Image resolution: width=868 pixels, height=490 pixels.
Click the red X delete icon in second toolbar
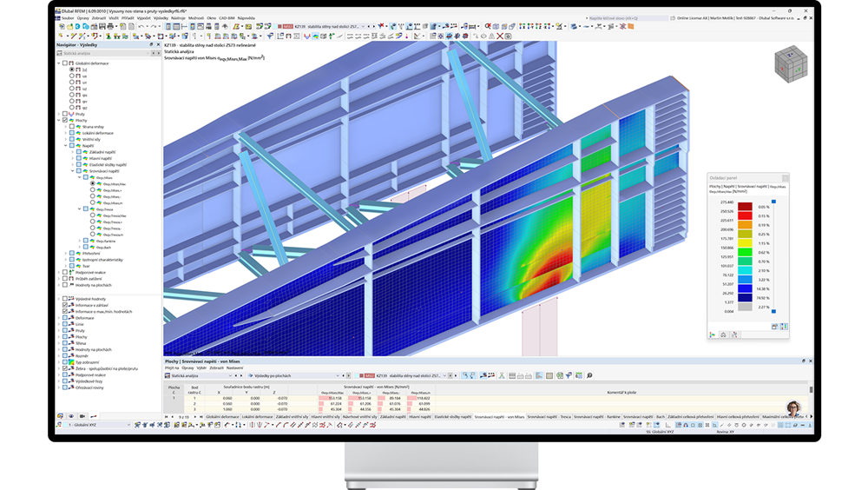(500, 36)
